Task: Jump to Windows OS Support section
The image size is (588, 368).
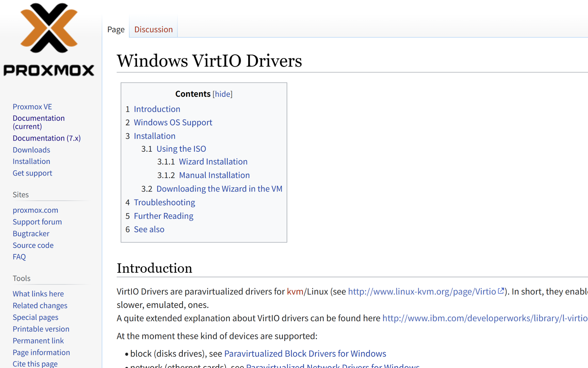Action: 173,123
